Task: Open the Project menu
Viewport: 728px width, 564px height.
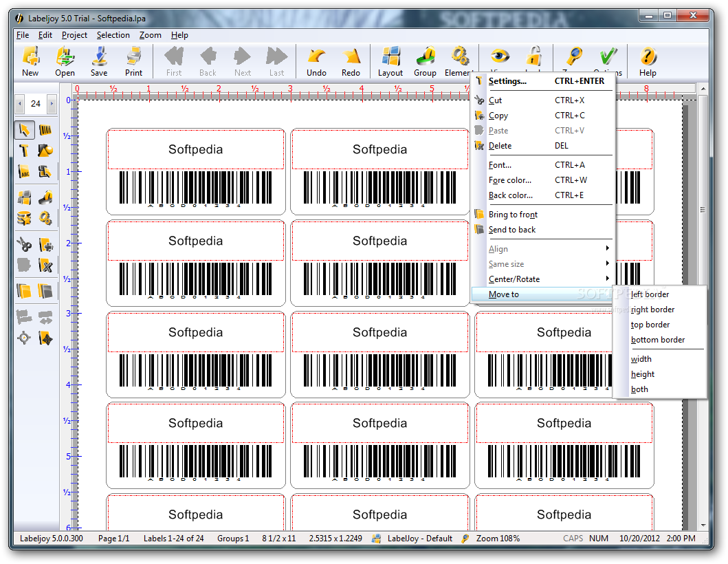Action: pos(74,35)
